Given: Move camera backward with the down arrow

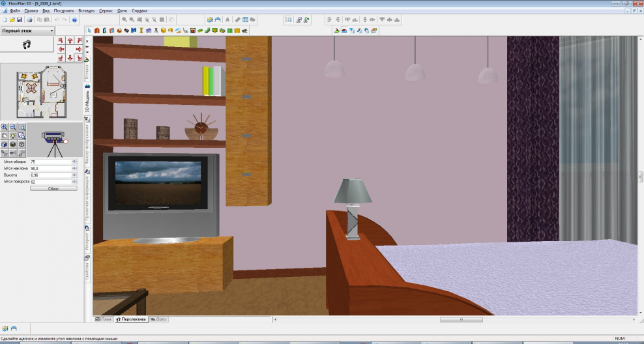Looking at the screenshot, I should [70, 58].
